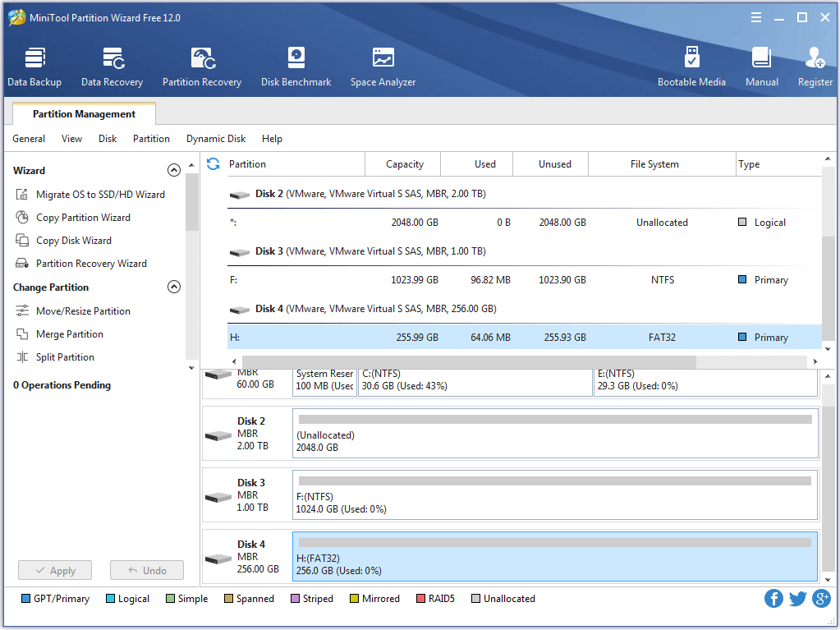
Task: Open the Space Analyzer
Action: click(x=383, y=67)
